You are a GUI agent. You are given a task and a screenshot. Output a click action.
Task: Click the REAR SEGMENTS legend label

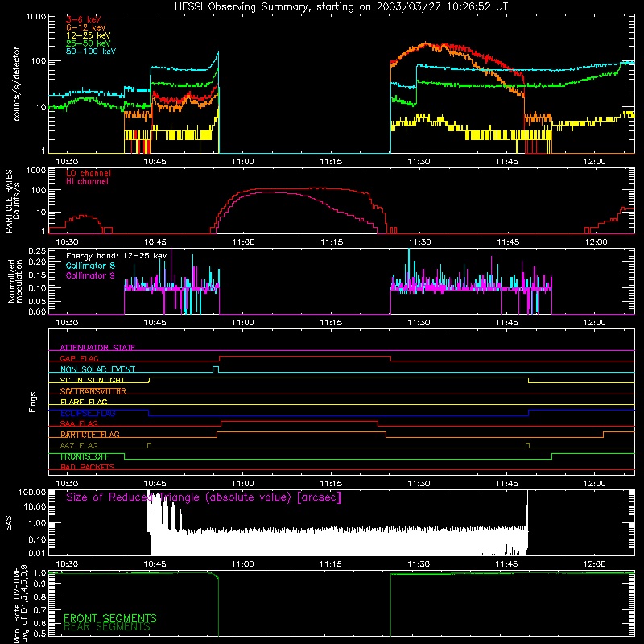click(x=107, y=627)
